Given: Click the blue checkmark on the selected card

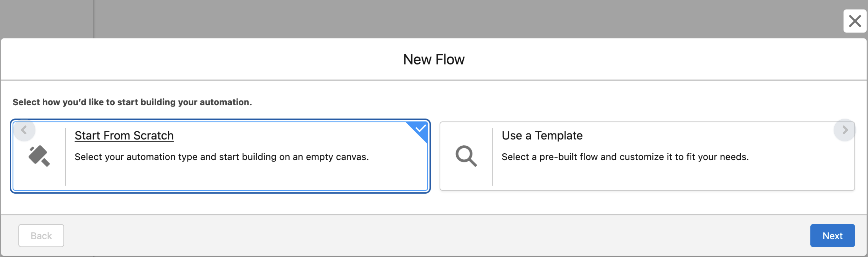Looking at the screenshot, I should [420, 128].
